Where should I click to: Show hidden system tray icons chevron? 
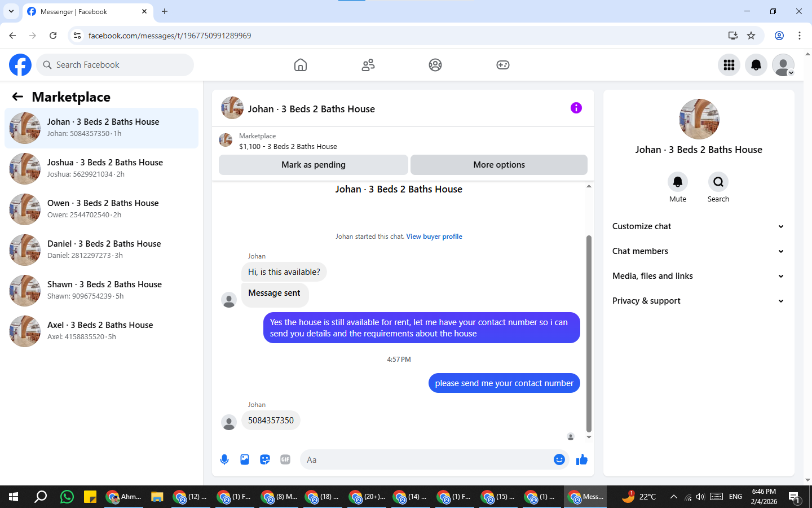[x=673, y=497]
